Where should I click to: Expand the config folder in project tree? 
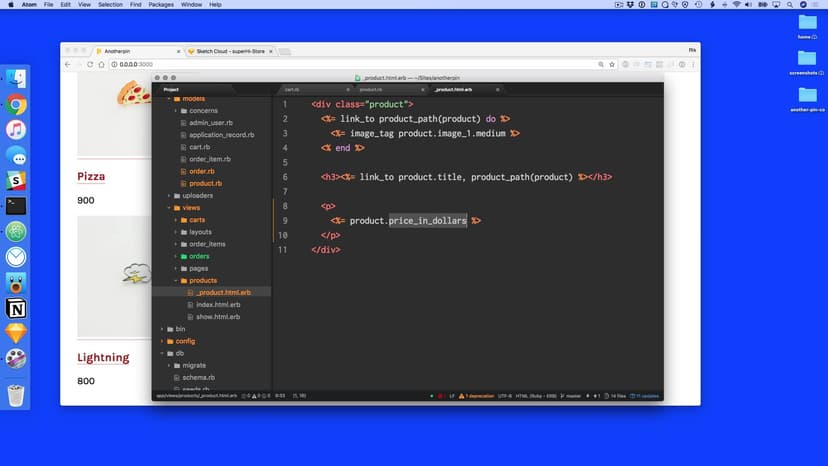point(164,341)
